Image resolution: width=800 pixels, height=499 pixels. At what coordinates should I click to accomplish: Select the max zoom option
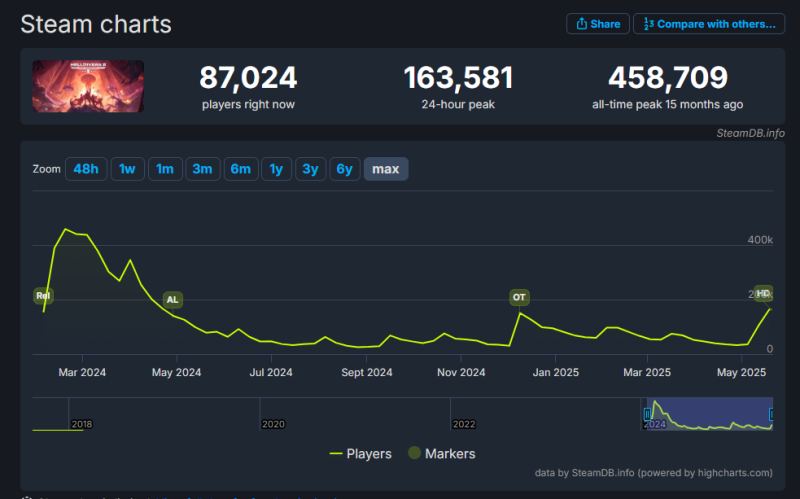pyautogui.click(x=386, y=169)
